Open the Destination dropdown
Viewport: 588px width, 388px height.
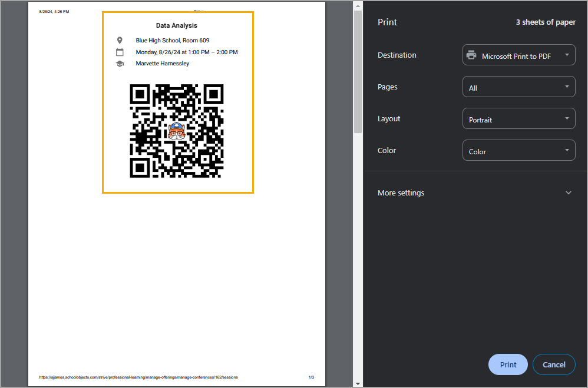518,55
